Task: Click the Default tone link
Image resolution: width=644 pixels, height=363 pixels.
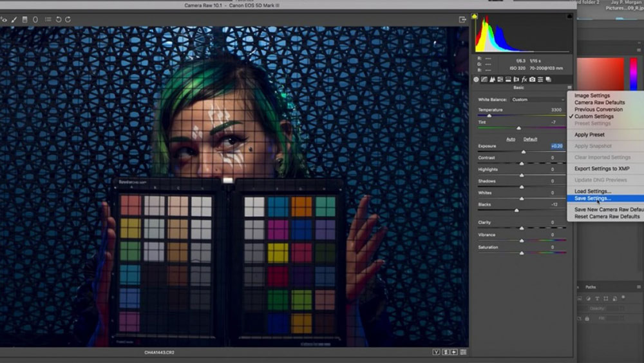Action: (530, 139)
